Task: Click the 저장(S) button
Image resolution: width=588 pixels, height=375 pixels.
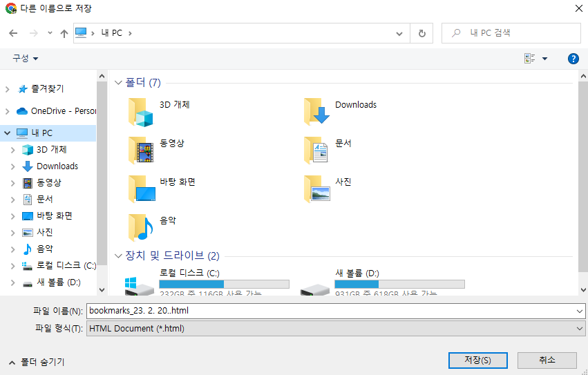Action: (x=477, y=360)
